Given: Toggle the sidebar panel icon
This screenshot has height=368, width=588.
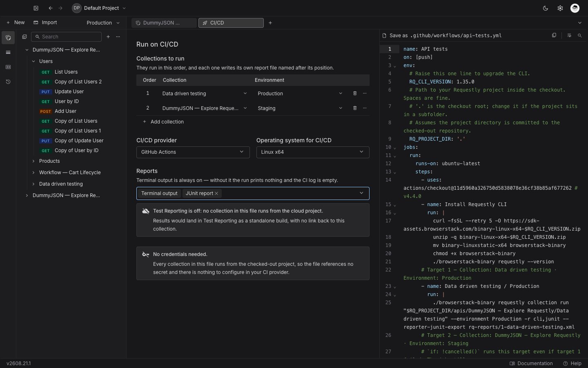Looking at the screenshot, I should pyautogui.click(x=36, y=8).
